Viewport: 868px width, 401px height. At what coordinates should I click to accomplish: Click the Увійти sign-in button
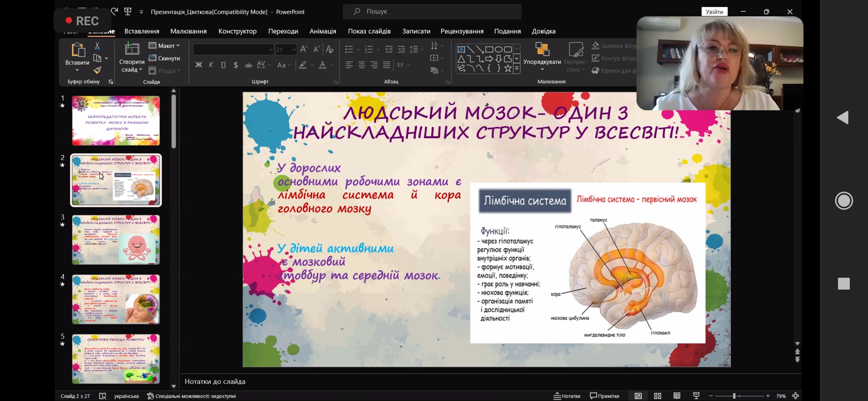click(x=714, y=12)
